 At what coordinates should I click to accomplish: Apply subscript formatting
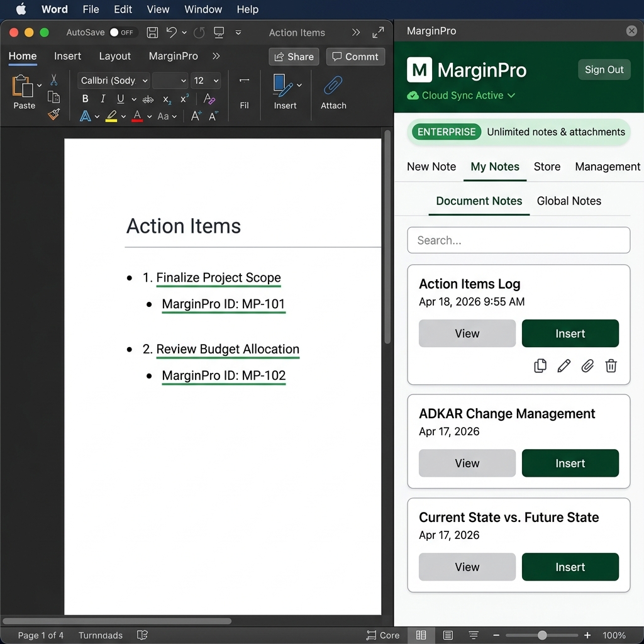(166, 99)
